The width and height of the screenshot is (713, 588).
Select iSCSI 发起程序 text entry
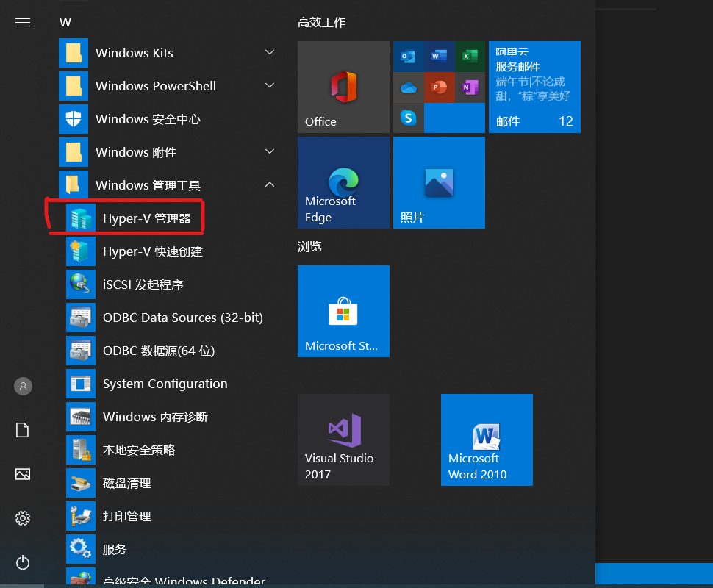tap(143, 284)
